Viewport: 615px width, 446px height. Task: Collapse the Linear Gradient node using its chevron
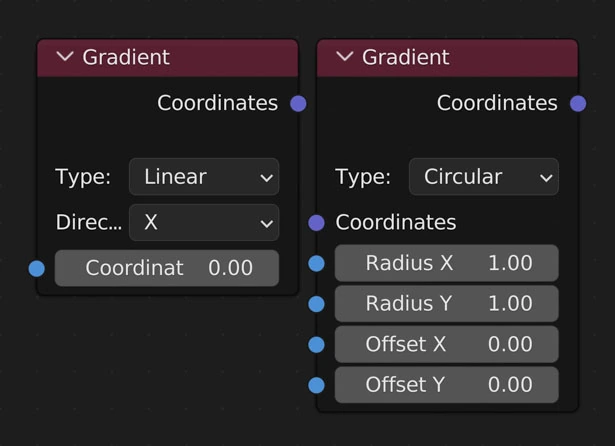[x=66, y=57]
